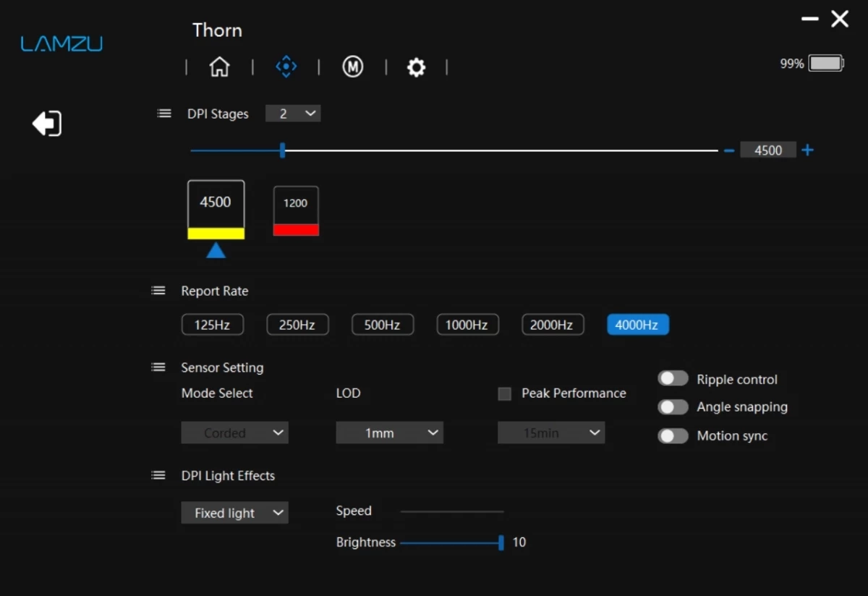Increase DPI with the plus button
The image size is (868, 596).
tap(808, 150)
